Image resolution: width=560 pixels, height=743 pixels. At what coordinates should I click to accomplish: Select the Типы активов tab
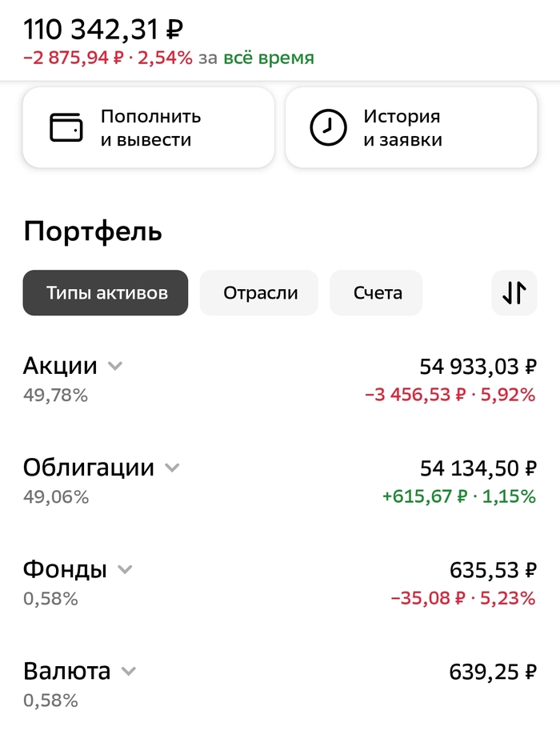pos(106,293)
